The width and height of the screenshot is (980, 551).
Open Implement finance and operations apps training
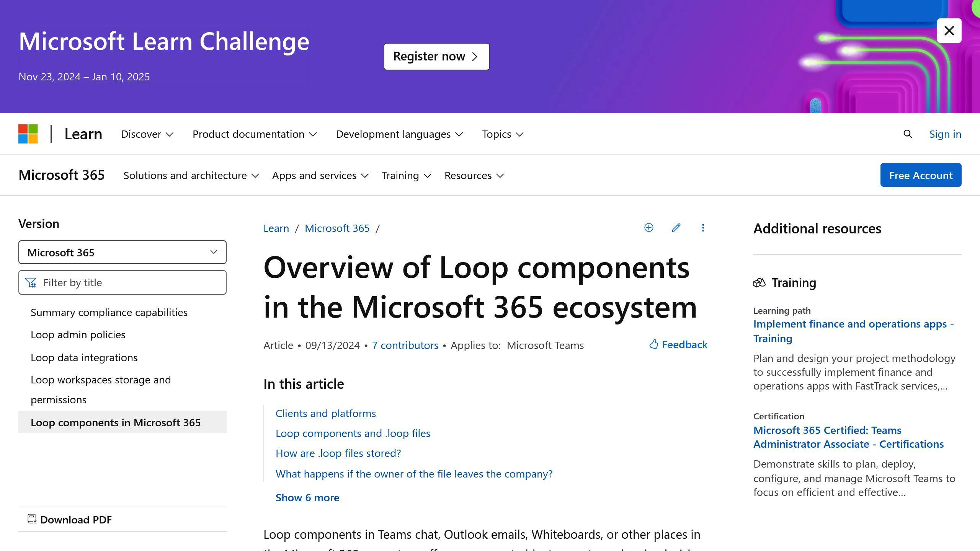tap(853, 331)
